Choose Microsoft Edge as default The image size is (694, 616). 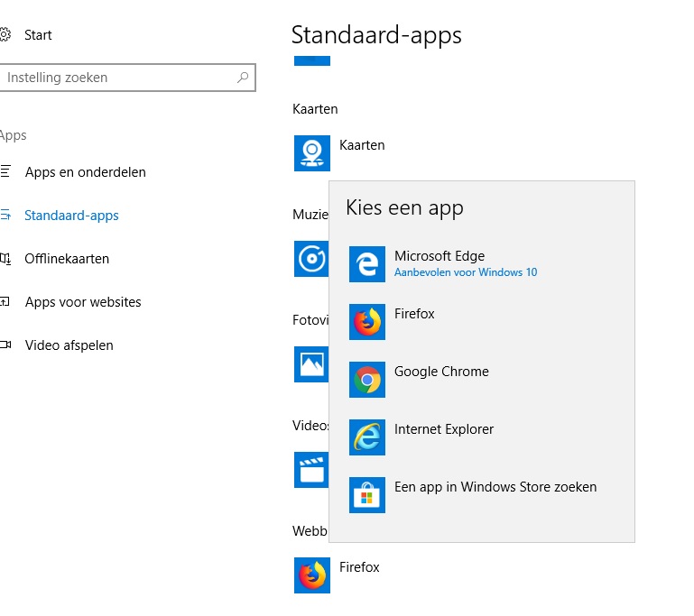coord(440,256)
